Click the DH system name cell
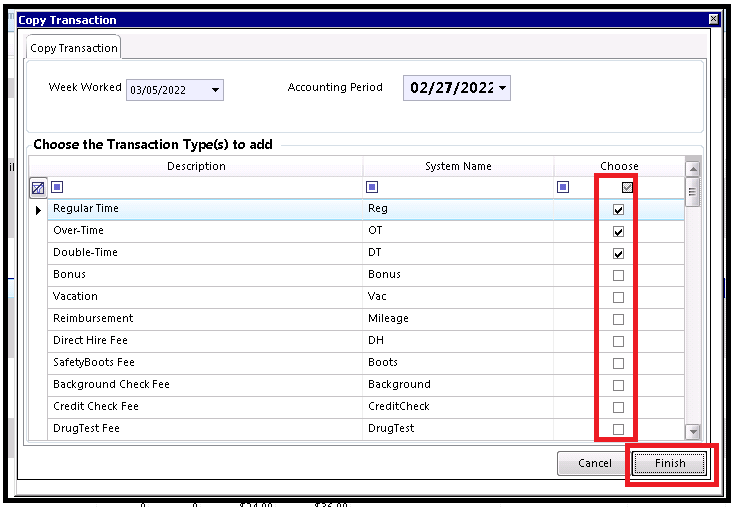The width and height of the screenshot is (737, 507). [458, 342]
